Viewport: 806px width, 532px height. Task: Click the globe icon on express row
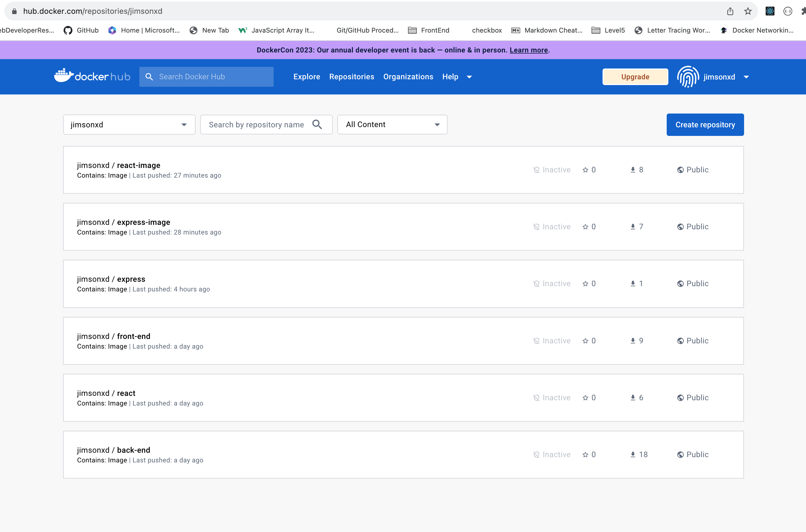(x=680, y=284)
